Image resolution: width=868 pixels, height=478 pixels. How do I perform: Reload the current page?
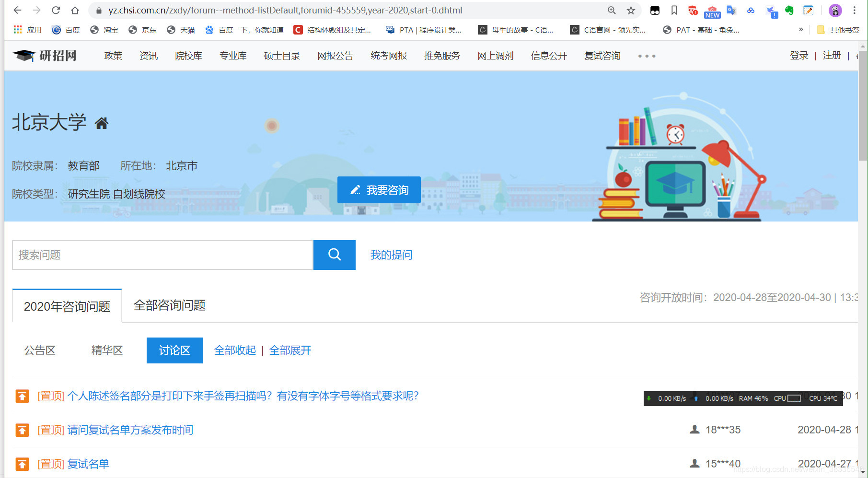click(56, 10)
